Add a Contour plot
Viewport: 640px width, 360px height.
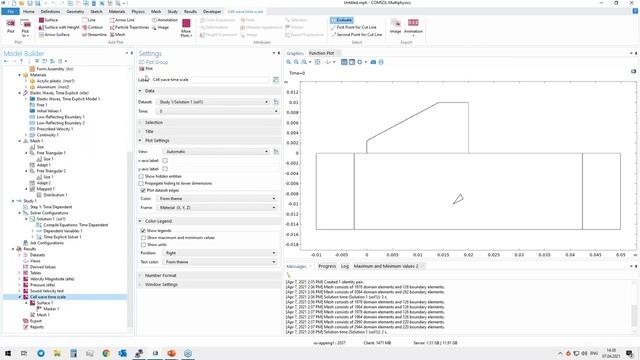tap(93, 27)
